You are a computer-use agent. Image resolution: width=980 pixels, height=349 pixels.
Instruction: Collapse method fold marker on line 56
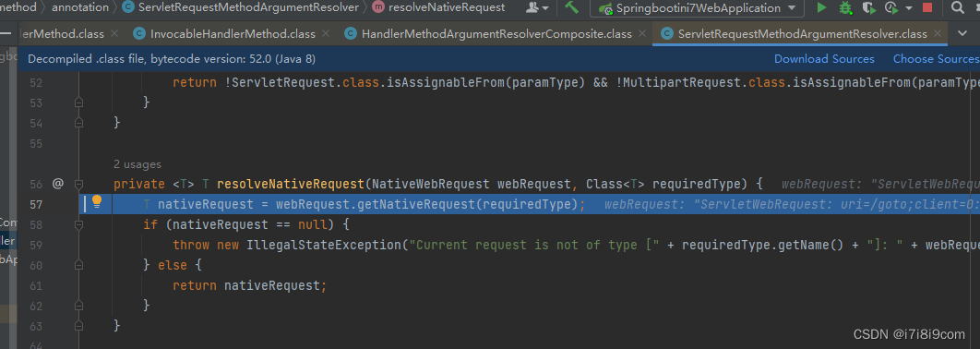78,185
